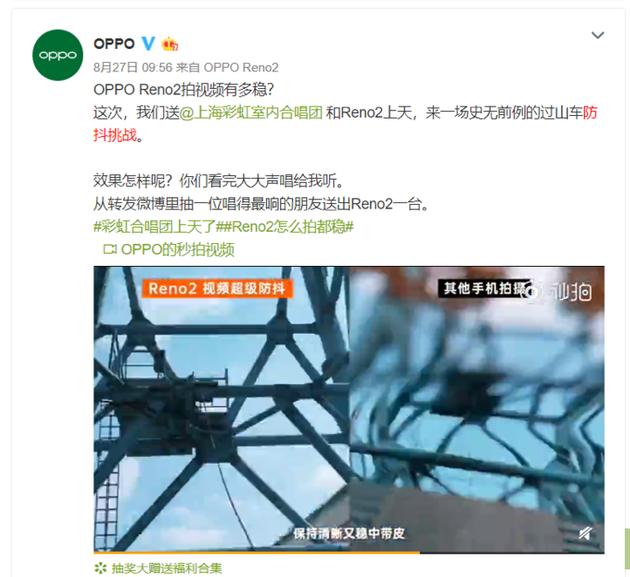Open the @上海彩虹室内合唱团 mention

(x=251, y=113)
